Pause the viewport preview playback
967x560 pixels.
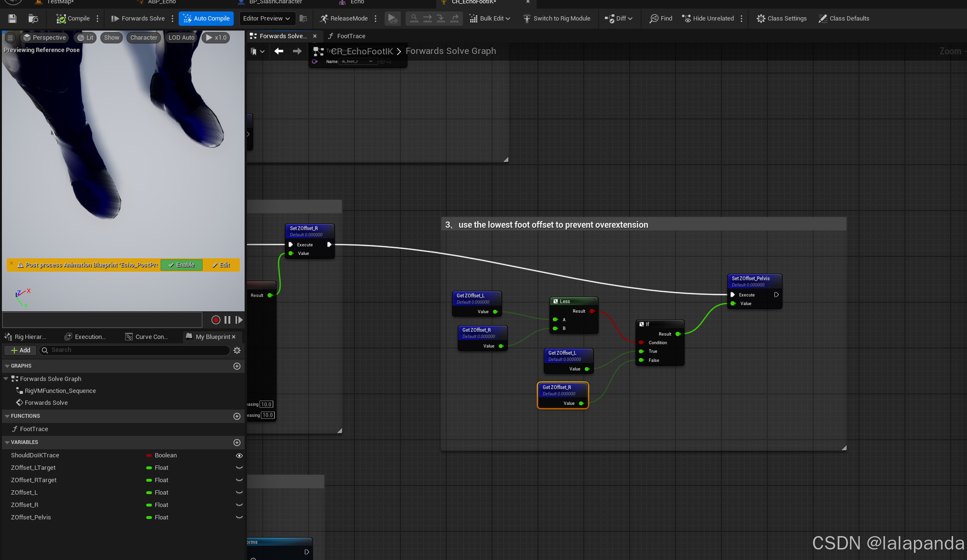227,320
